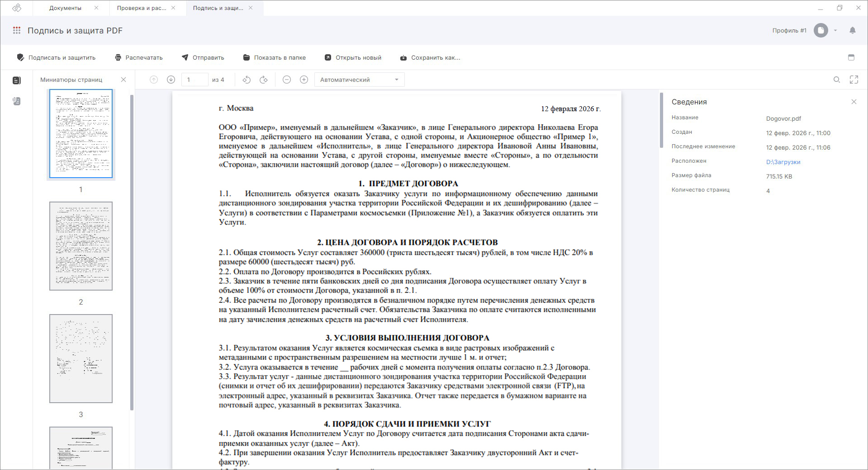
Task: Select page 2 thumbnail
Action: [81, 246]
